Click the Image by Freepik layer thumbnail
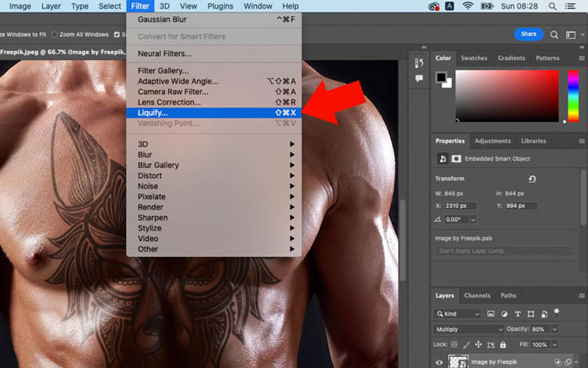Image resolution: width=588 pixels, height=368 pixels. 458,362
